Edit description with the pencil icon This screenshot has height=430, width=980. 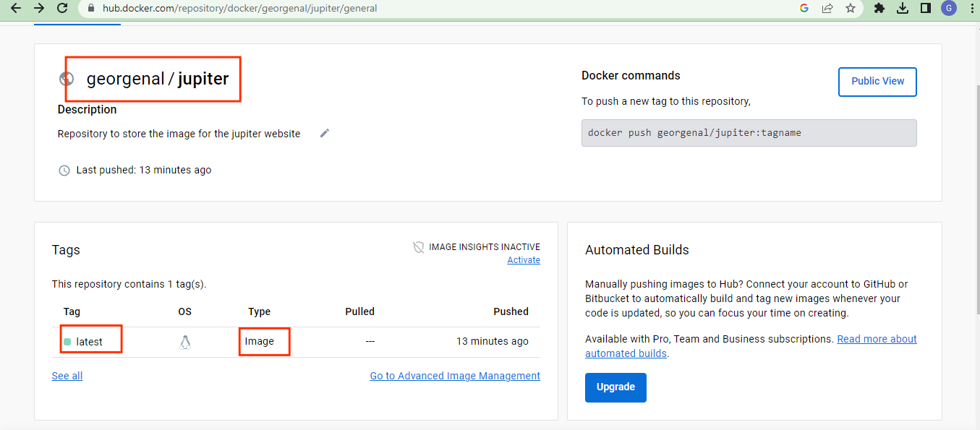325,133
